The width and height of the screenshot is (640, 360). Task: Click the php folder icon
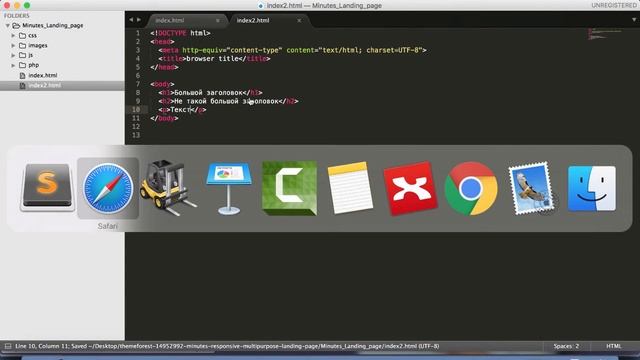tap(22, 65)
